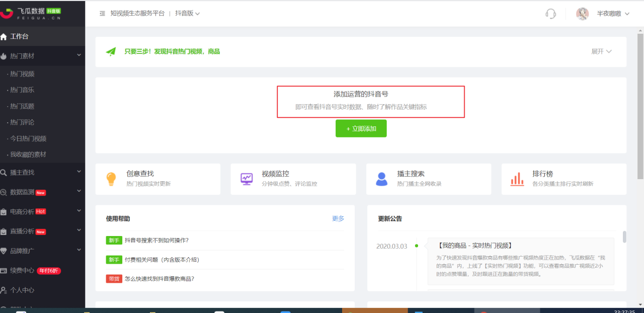Expand the 抖音版 version dropdown
644x313 pixels.
coord(187,14)
